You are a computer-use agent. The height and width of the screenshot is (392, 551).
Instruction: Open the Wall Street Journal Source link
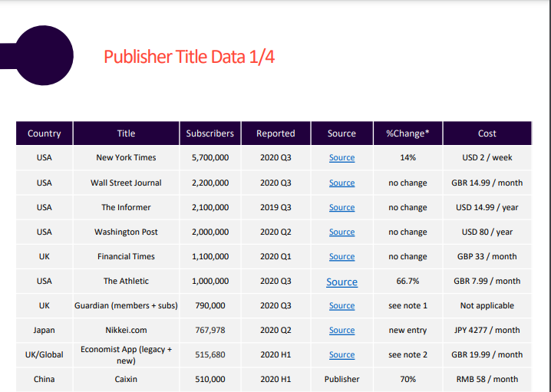tap(341, 183)
